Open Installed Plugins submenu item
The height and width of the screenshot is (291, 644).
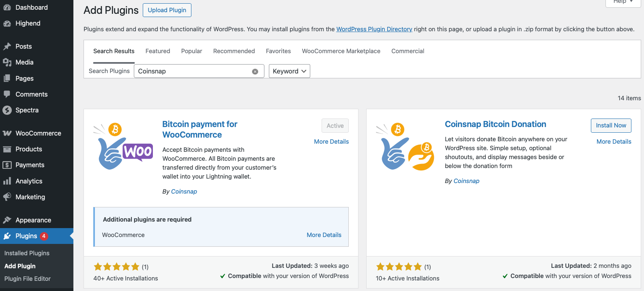[27, 253]
